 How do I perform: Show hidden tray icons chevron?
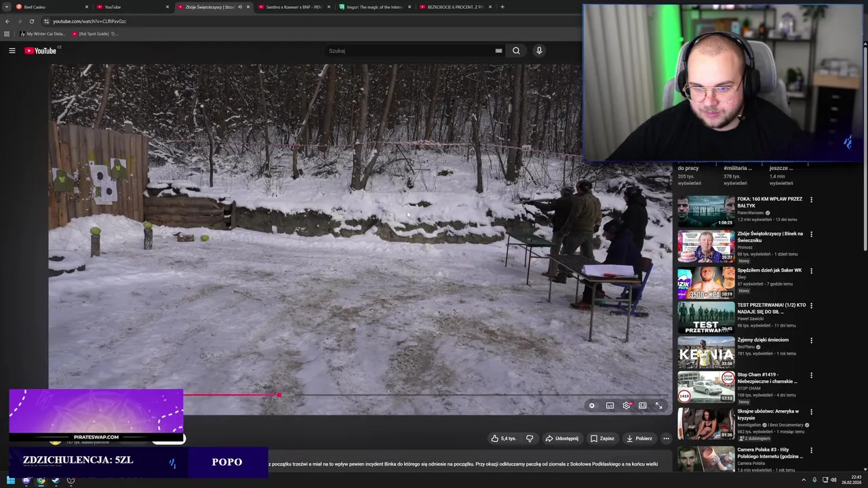804,481
